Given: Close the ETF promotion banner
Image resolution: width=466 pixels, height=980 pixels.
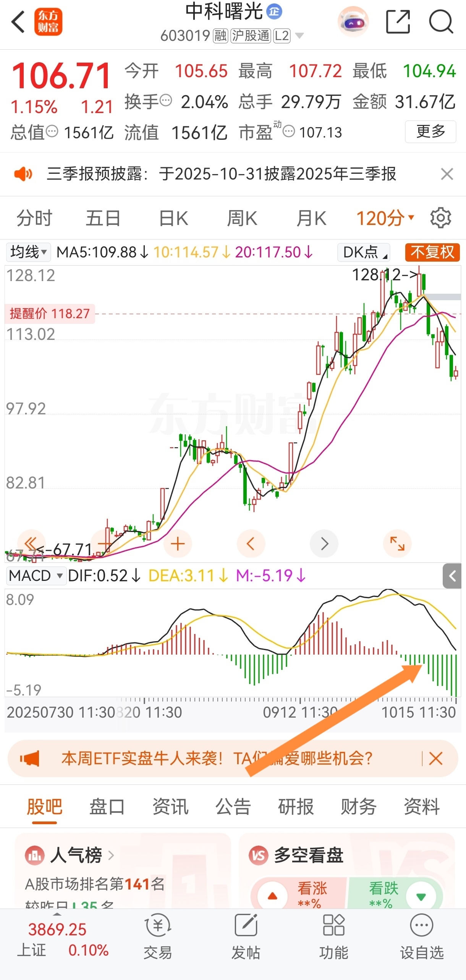Looking at the screenshot, I should coord(436,758).
